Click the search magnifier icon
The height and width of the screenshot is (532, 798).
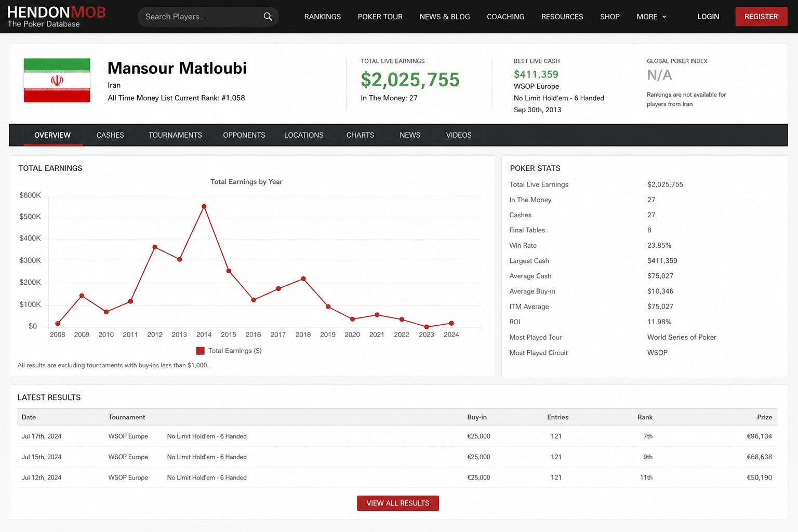click(x=268, y=17)
